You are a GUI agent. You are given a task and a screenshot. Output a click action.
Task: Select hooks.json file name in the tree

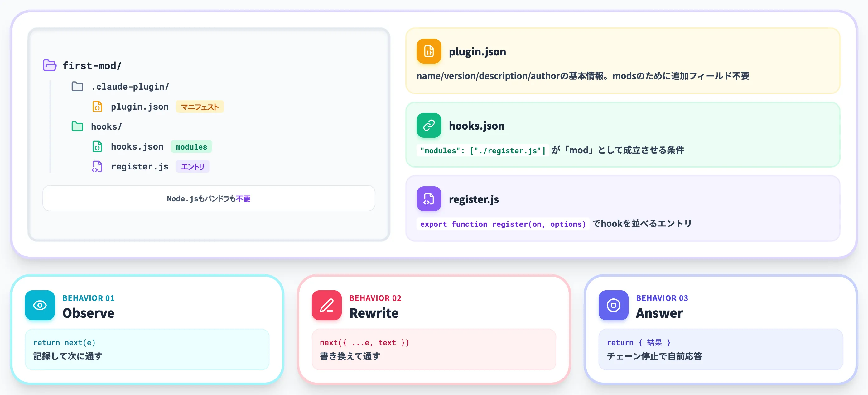point(137,146)
